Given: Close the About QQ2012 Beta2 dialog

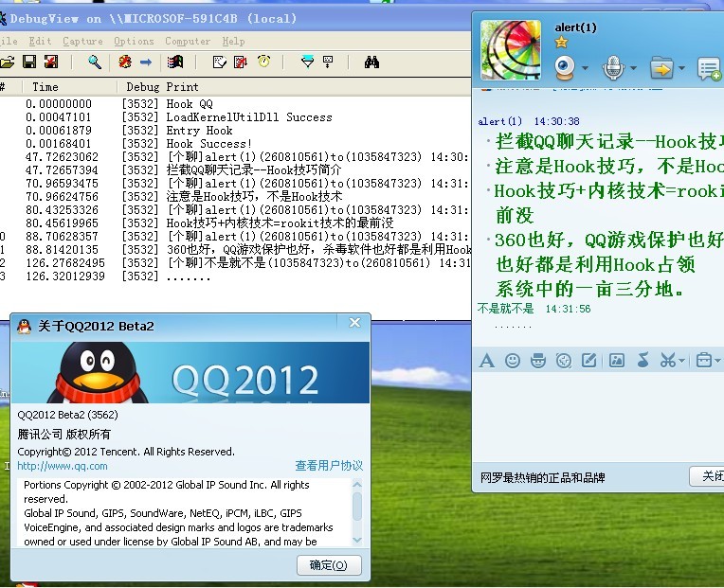Looking at the screenshot, I should coord(354,322).
